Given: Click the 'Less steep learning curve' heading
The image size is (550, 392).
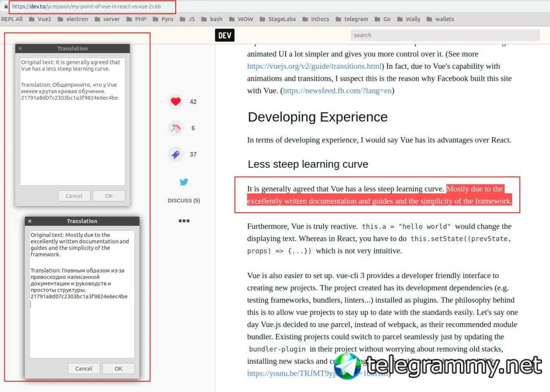Looking at the screenshot, I should pyautogui.click(x=308, y=164).
